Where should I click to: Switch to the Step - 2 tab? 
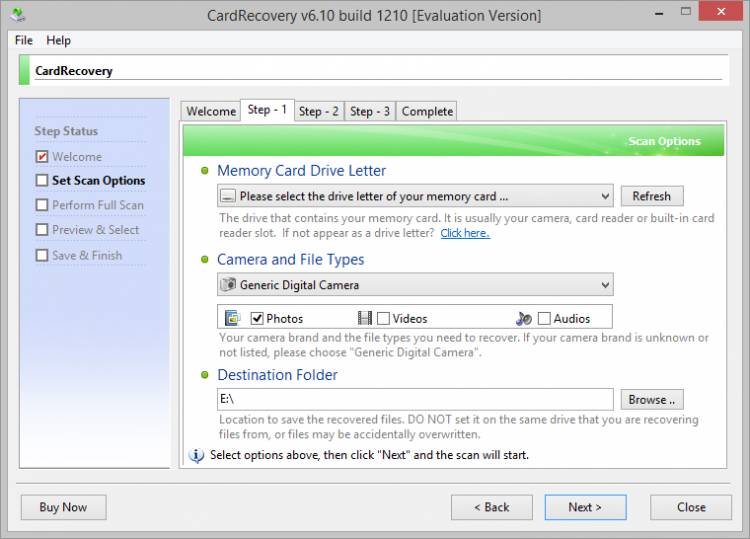pyautogui.click(x=319, y=111)
